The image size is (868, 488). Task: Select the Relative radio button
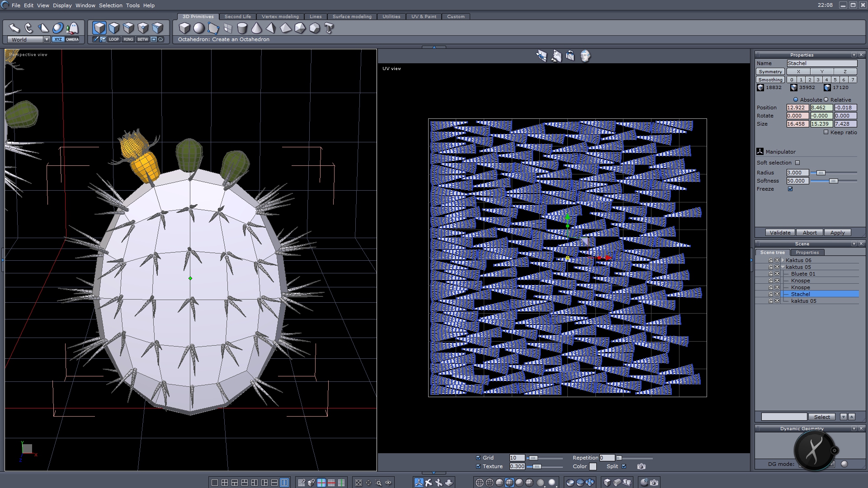(x=826, y=100)
